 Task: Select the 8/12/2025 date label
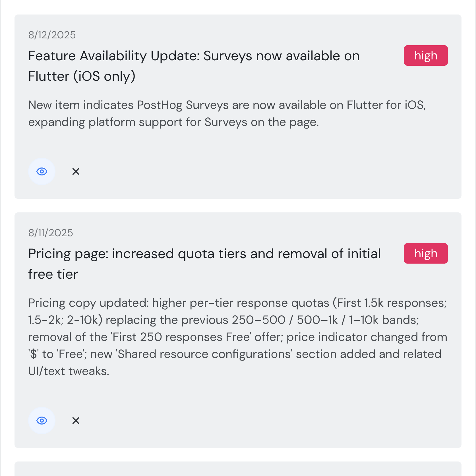coord(52,35)
